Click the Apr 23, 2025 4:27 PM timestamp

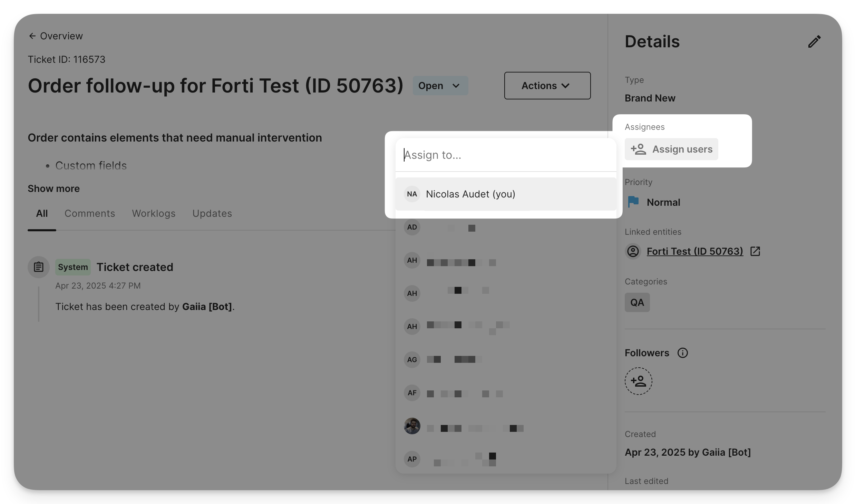(98, 286)
